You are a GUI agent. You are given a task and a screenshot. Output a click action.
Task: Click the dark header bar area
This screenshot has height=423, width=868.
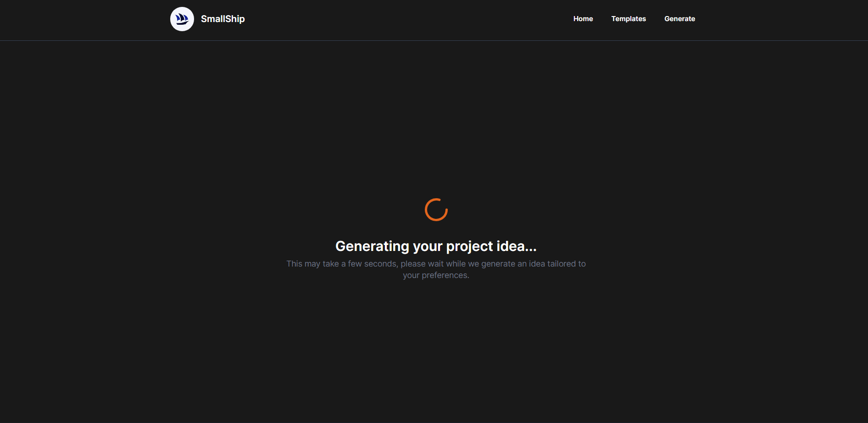click(x=390, y=19)
